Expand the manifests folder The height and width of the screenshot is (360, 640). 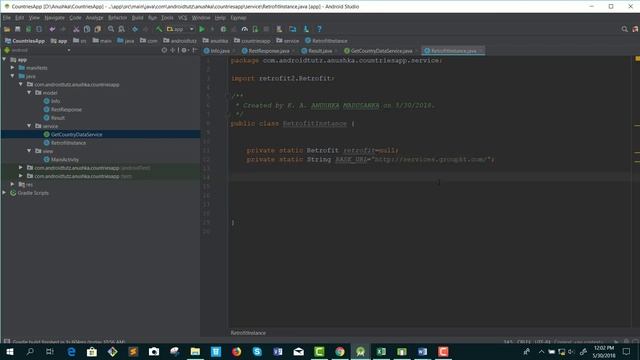[13, 68]
